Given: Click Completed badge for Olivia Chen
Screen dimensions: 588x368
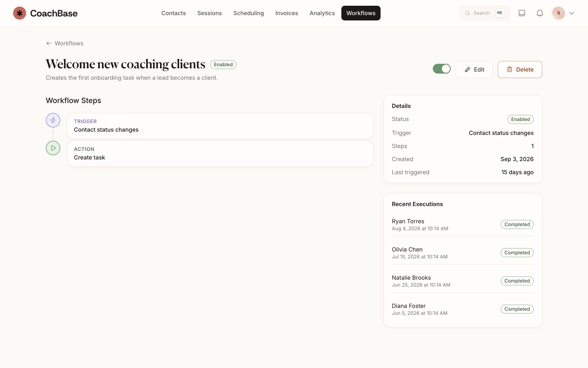Looking at the screenshot, I should pyautogui.click(x=517, y=253).
